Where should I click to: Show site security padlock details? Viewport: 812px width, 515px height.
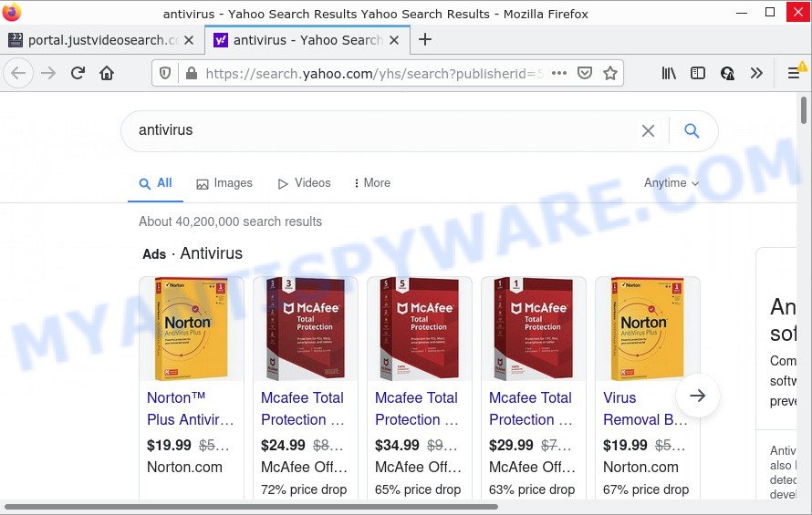pyautogui.click(x=191, y=74)
